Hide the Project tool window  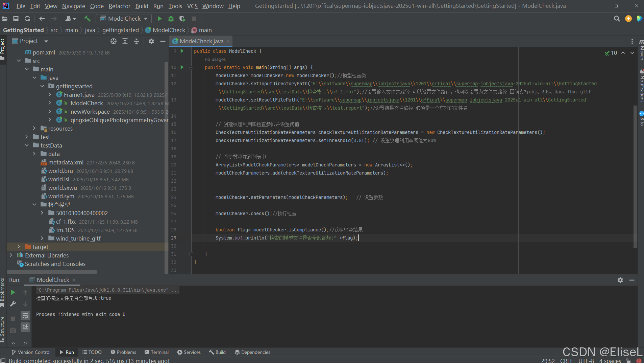pos(163,41)
